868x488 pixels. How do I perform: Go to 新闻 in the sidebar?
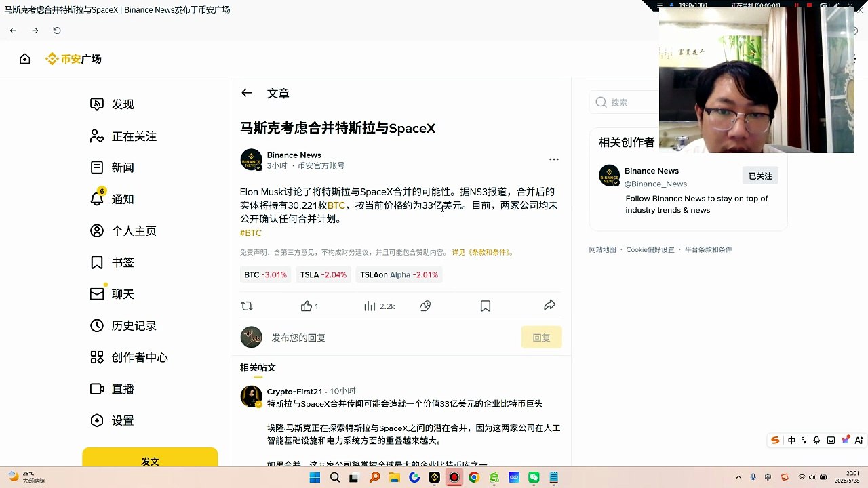pyautogui.click(x=113, y=167)
